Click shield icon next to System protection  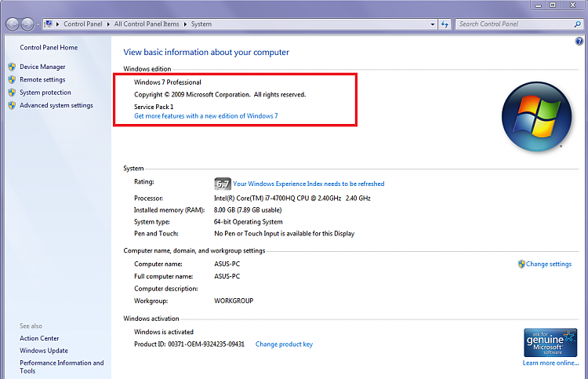12,93
